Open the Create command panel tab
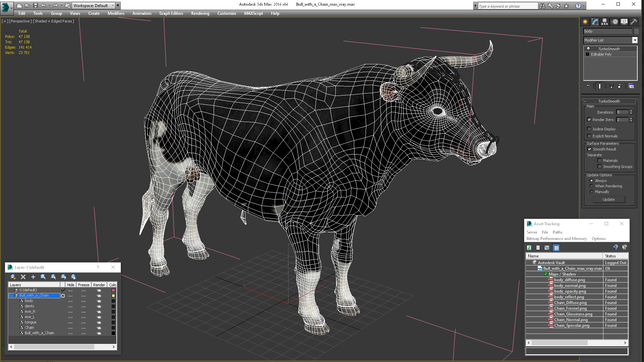 pyautogui.click(x=585, y=22)
